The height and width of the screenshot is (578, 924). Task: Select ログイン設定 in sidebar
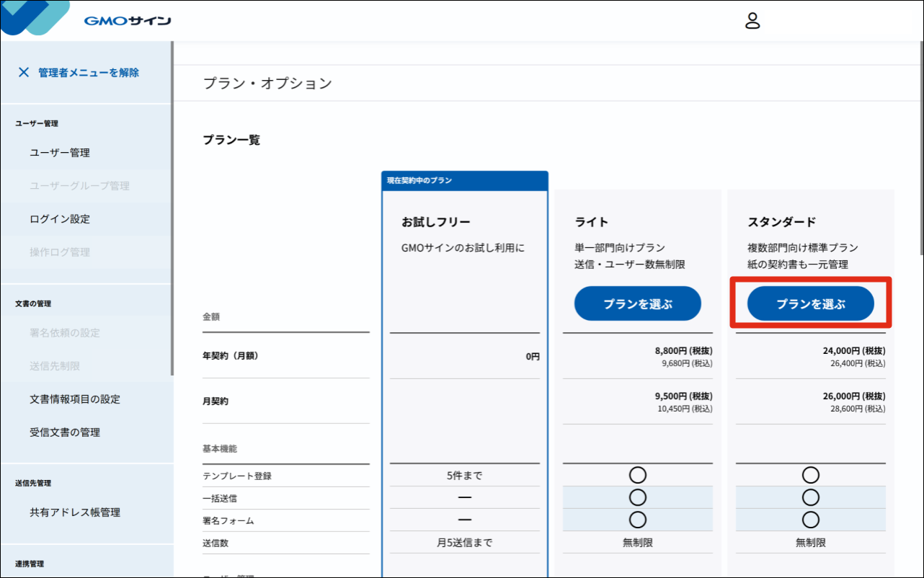60,219
